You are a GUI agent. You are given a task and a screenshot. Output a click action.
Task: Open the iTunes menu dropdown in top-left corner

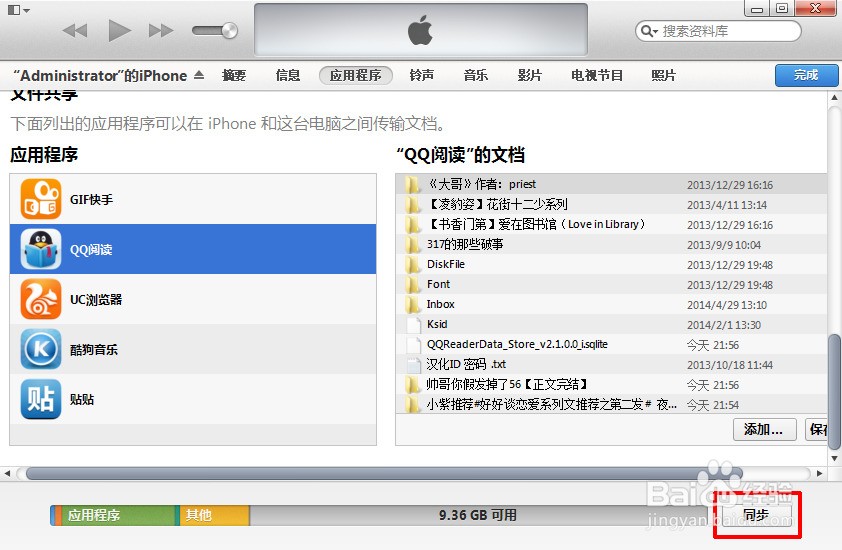point(19,10)
